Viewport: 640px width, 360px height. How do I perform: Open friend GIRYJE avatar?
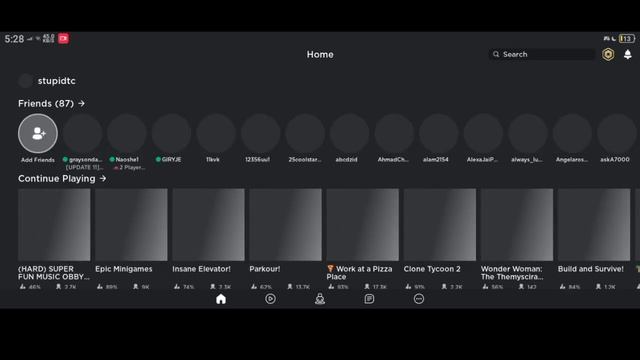pos(171,133)
